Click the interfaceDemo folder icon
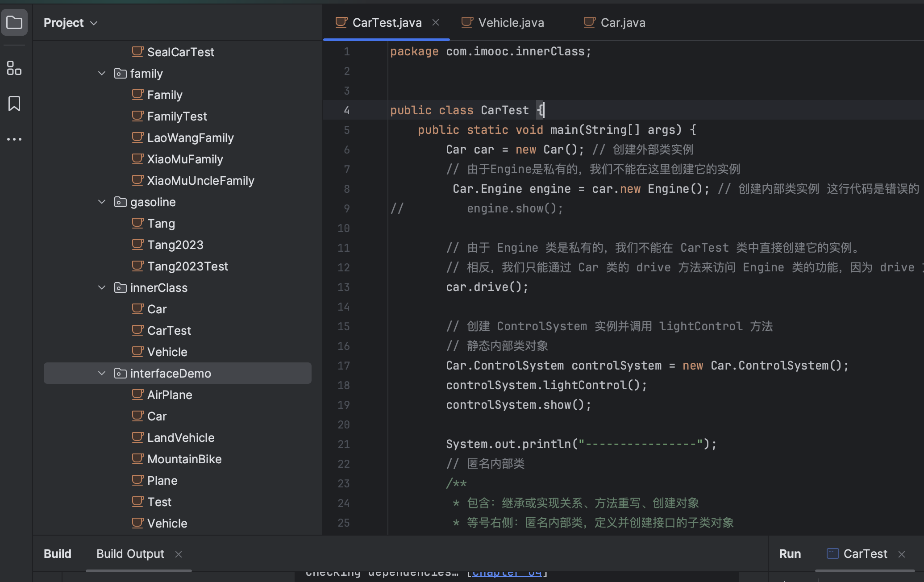Screen dimensions: 924x582 (x=120, y=373)
